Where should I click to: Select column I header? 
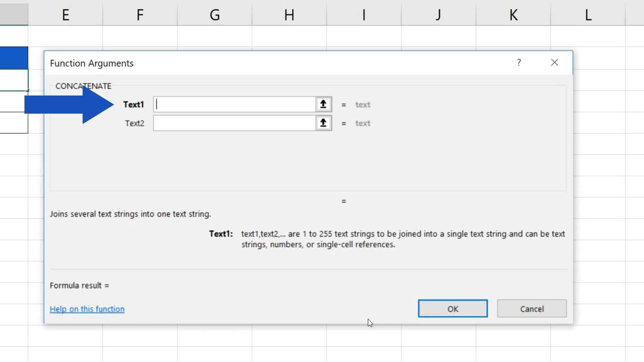pos(364,15)
